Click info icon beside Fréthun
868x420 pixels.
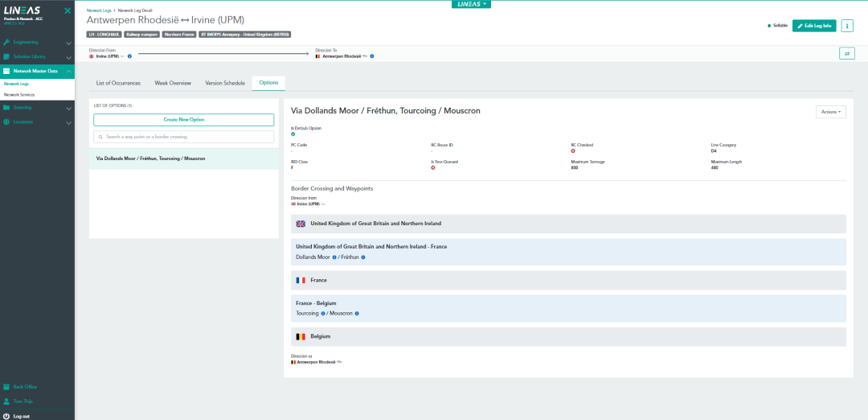(363, 257)
